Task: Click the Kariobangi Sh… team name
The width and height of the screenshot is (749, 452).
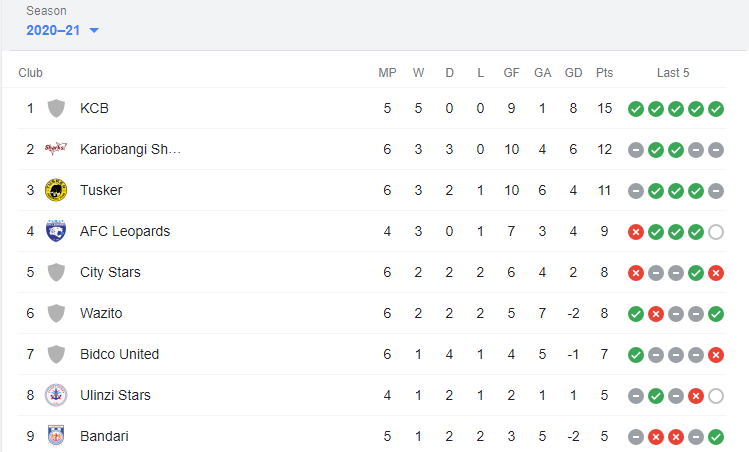Action: 130,149
